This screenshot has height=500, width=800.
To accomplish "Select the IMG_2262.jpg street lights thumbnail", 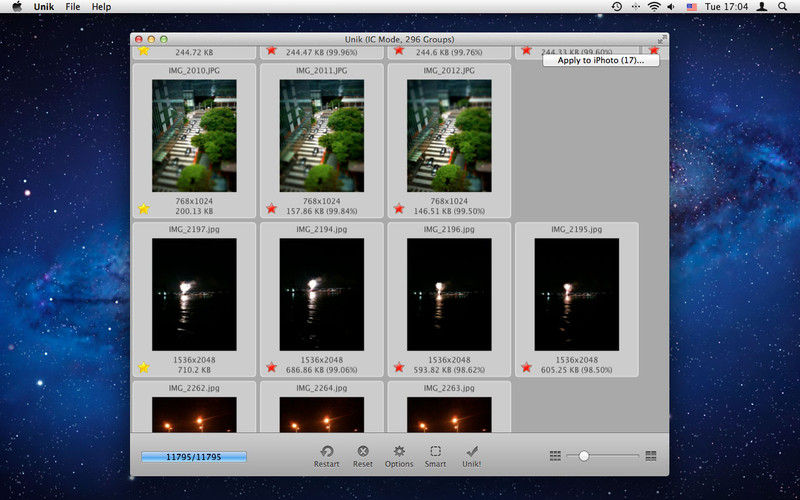I will point(194,415).
